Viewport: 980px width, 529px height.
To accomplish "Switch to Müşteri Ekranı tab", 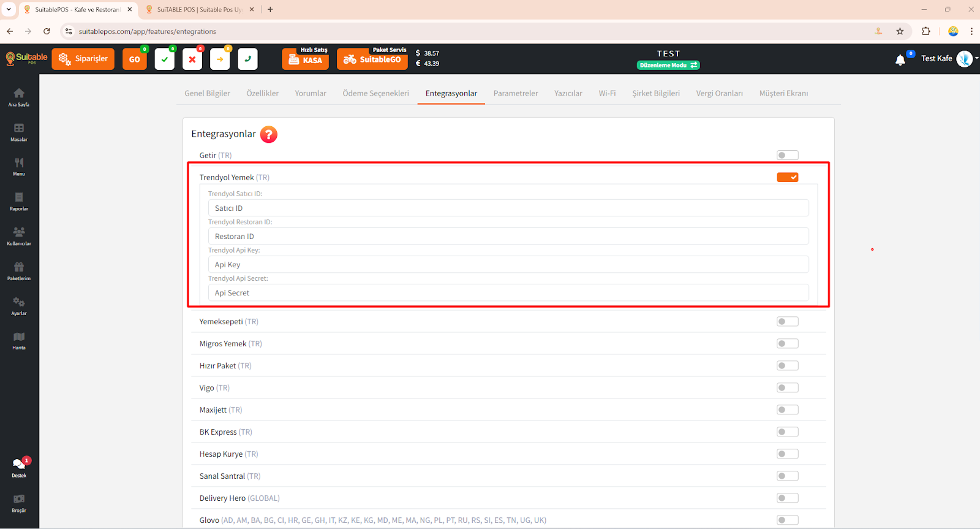I will tap(784, 93).
